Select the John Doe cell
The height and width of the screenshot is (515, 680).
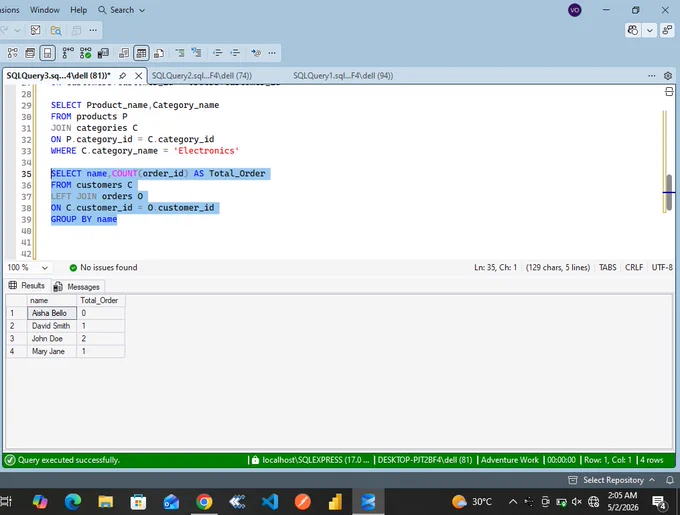(52, 339)
